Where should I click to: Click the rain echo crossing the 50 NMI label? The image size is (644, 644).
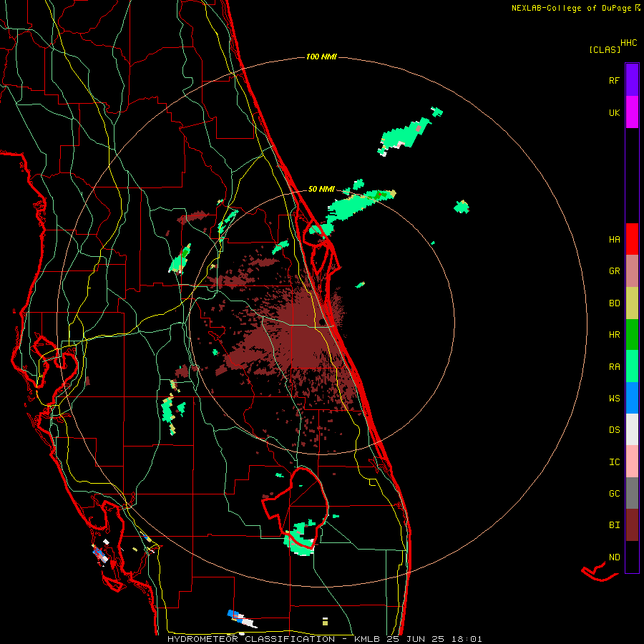353,205
